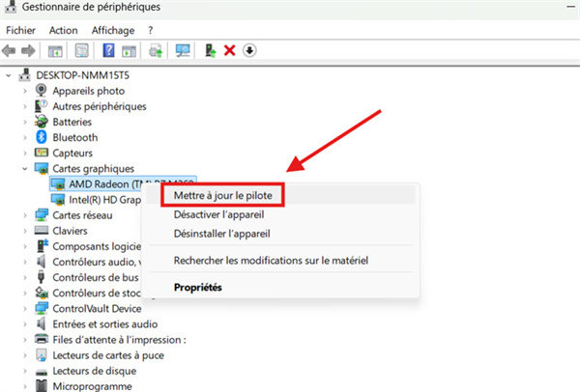Viewport: 580px width, 392px height.
Task: Click the Update driver toolbar icon
Action: (x=156, y=50)
